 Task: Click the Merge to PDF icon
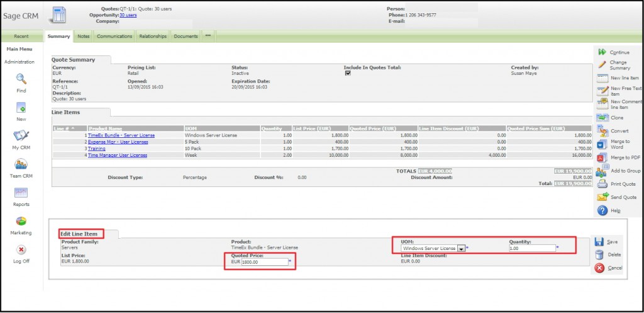602,157
